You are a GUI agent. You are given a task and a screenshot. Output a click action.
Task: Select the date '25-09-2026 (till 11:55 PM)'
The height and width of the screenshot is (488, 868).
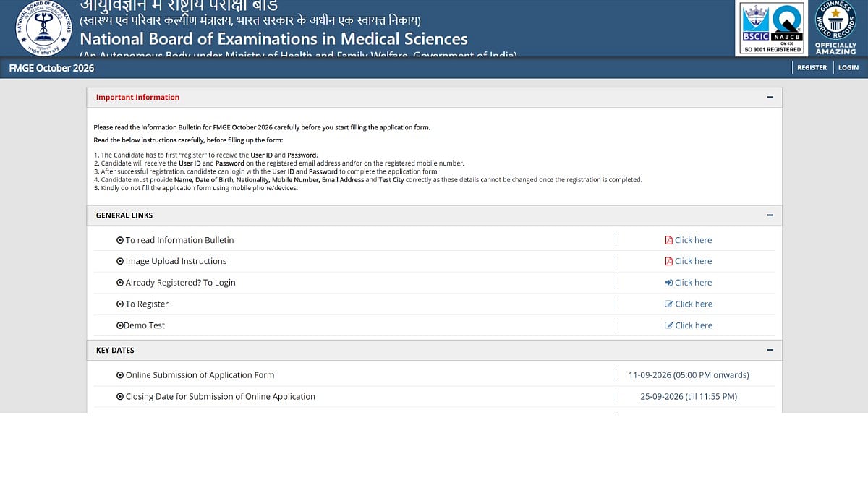(689, 397)
